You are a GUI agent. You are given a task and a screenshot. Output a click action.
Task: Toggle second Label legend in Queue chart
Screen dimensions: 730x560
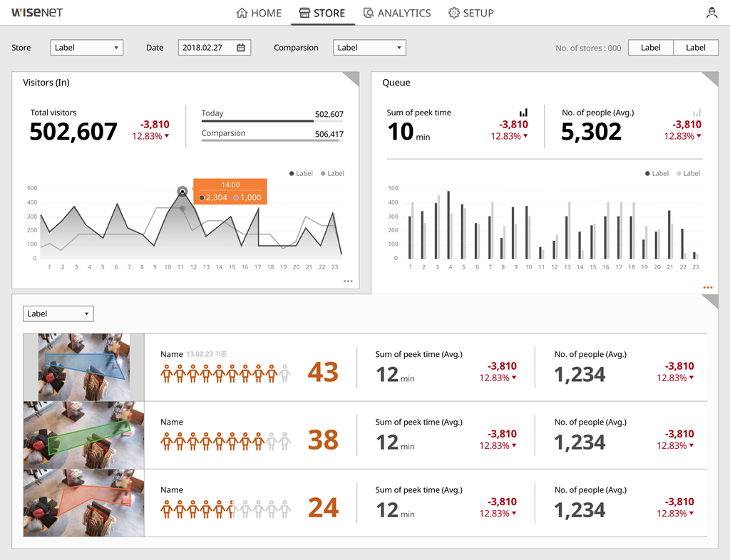(x=688, y=174)
